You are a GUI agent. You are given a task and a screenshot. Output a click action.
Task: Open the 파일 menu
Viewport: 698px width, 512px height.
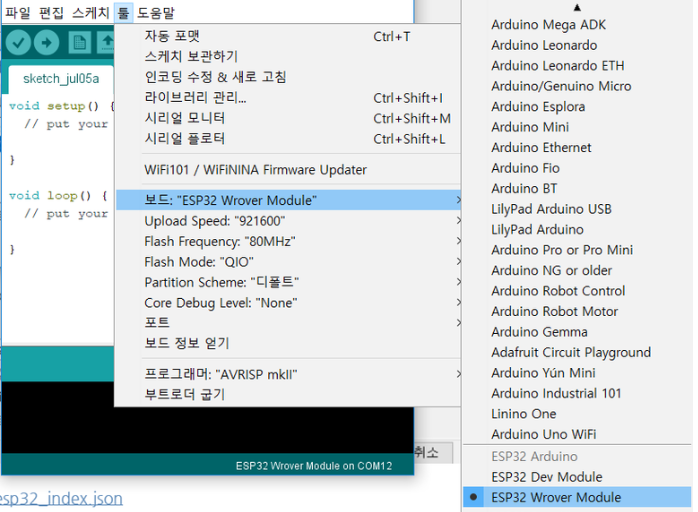pos(18,12)
